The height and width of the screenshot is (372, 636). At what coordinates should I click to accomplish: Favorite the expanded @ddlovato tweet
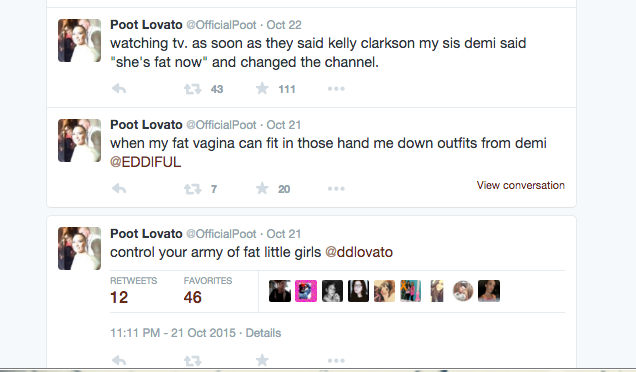[x=262, y=360]
